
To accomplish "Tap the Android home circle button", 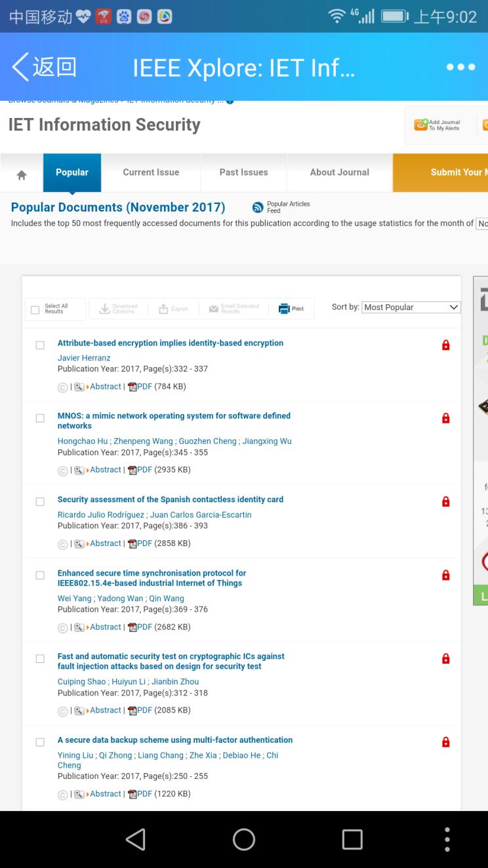I will point(244,839).
